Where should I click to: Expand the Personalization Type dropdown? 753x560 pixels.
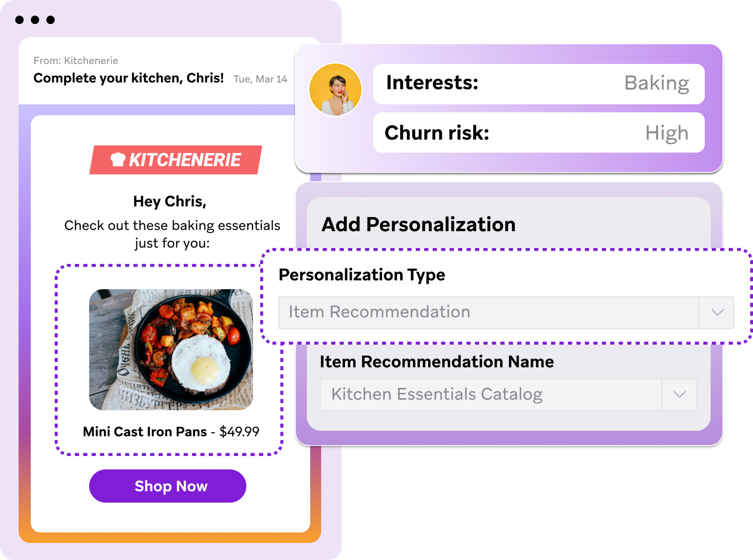(718, 312)
